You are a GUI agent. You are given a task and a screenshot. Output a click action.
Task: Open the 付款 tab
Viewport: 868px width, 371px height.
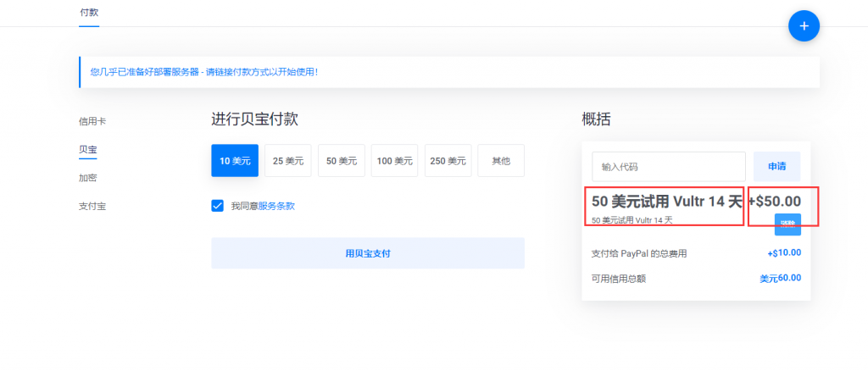tap(89, 13)
